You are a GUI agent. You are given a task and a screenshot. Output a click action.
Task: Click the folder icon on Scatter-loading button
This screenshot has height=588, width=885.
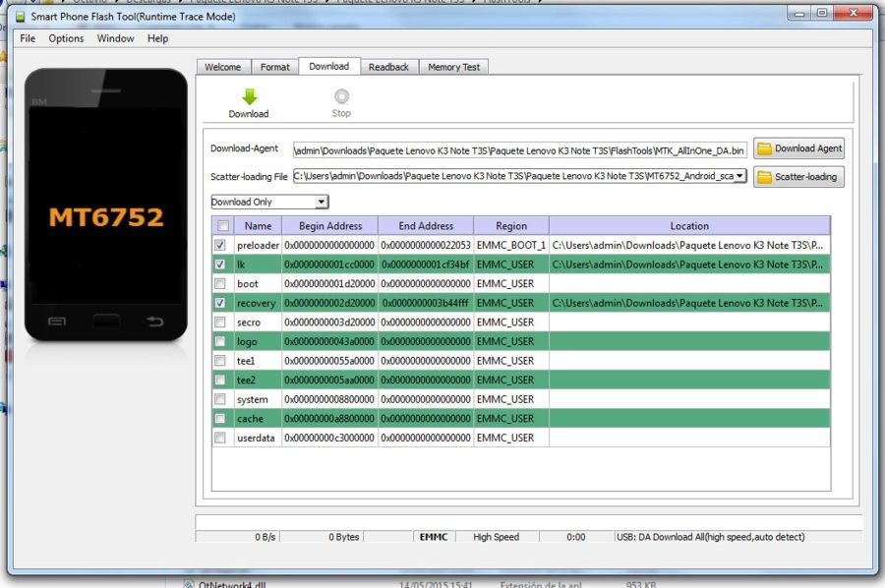click(x=764, y=177)
